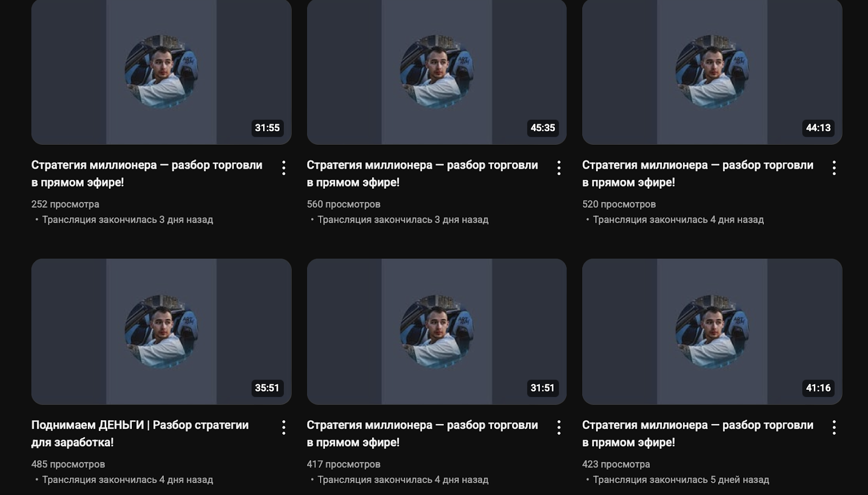Open three-dot menu for the 417 просмотров video
Screen dimensions: 868x495
[x=559, y=427]
